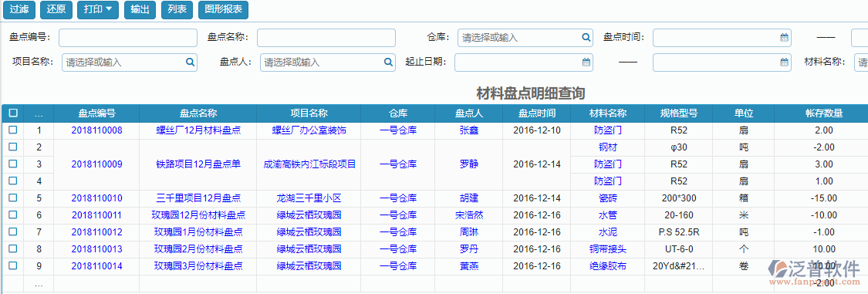The image size is (868, 294).
Task: Open link 2018110011
Action: [97, 215]
